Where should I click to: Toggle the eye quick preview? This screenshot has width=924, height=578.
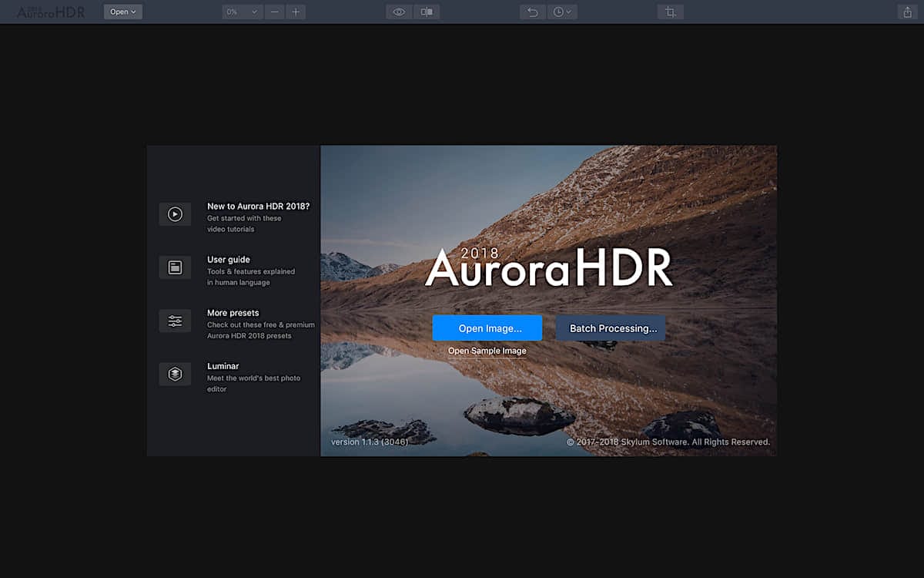[399, 12]
